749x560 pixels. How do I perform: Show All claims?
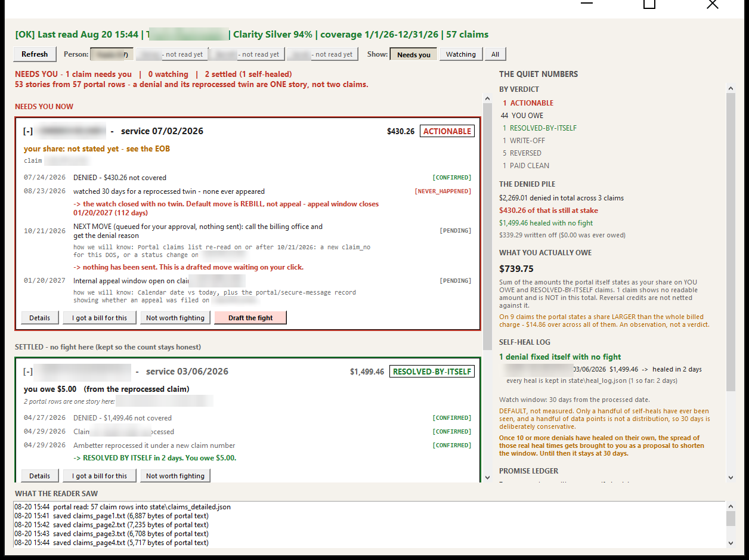495,54
